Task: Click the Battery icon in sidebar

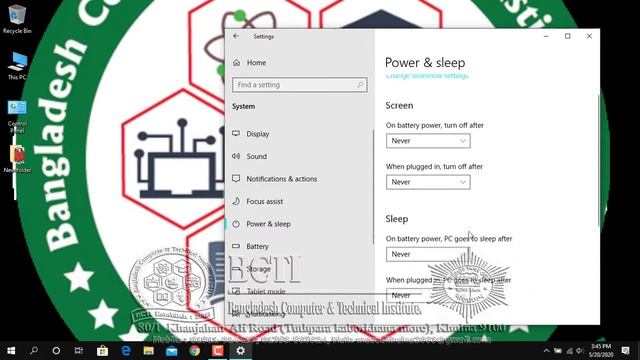Action: tap(236, 246)
